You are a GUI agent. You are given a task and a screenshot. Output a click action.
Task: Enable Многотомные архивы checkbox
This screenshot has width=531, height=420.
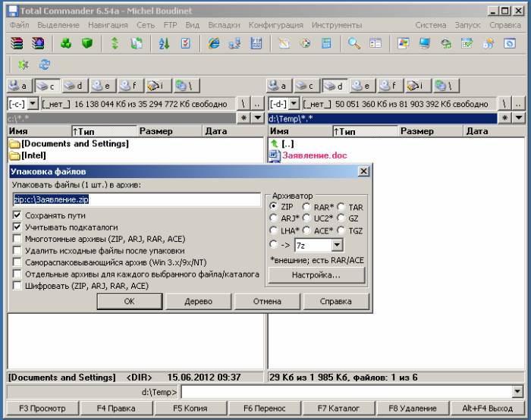click(17, 239)
